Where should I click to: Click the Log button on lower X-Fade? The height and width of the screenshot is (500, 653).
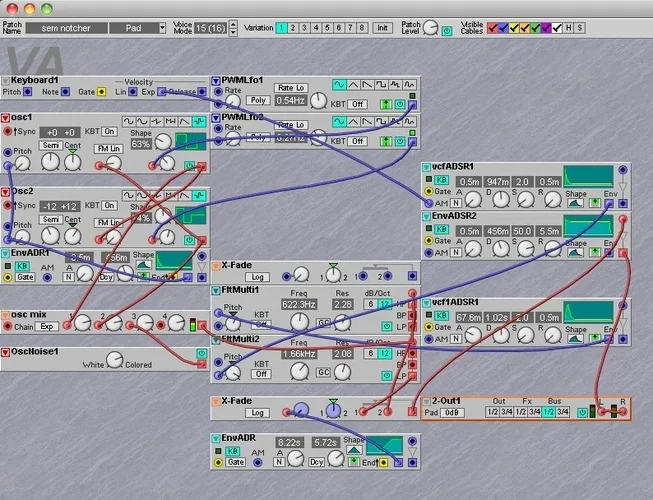[x=255, y=411]
